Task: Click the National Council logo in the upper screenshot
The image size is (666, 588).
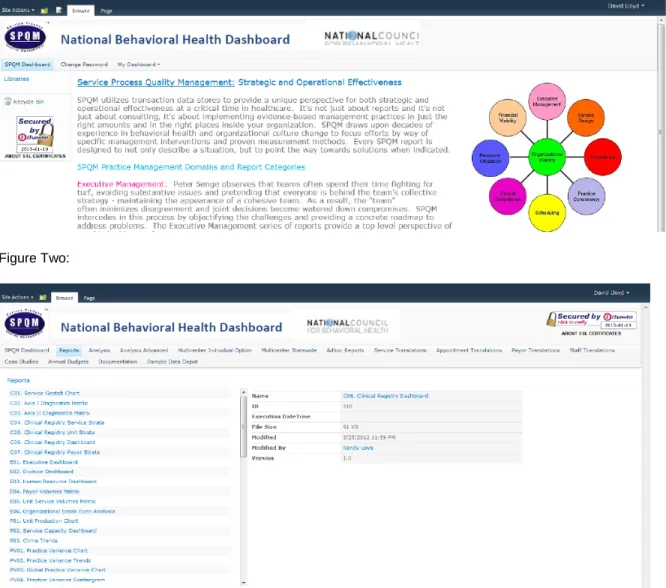Action: pos(372,37)
